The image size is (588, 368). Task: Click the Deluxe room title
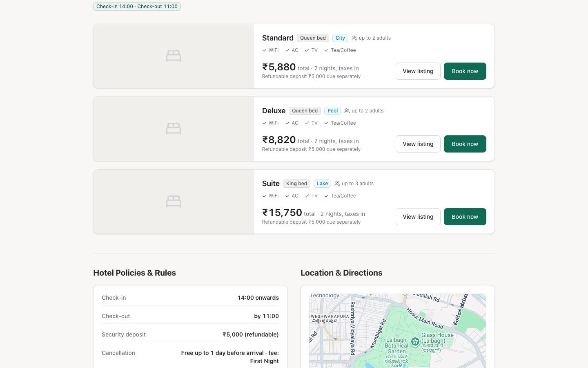tap(274, 111)
